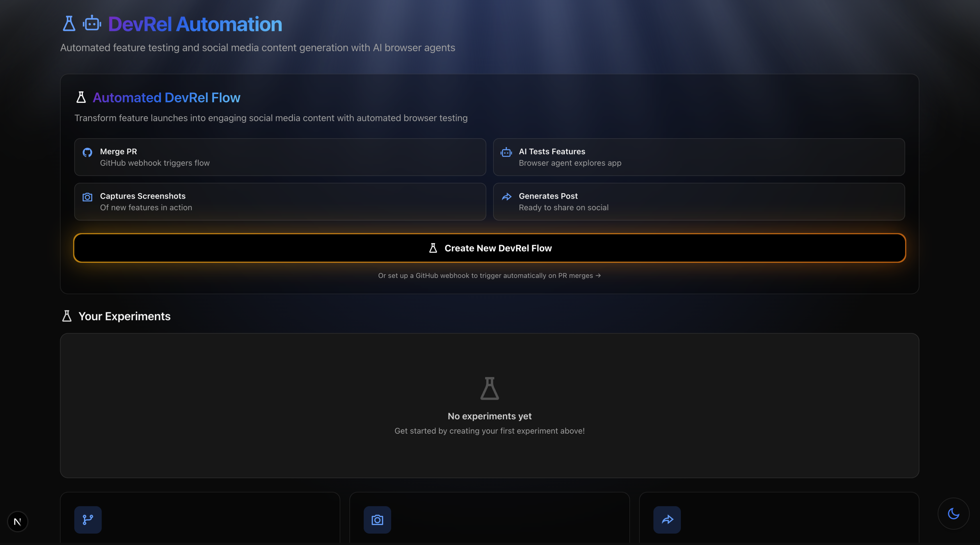Click the git branch icon tile at the bottom
Screen dimensions: 980x545
coord(88,519)
